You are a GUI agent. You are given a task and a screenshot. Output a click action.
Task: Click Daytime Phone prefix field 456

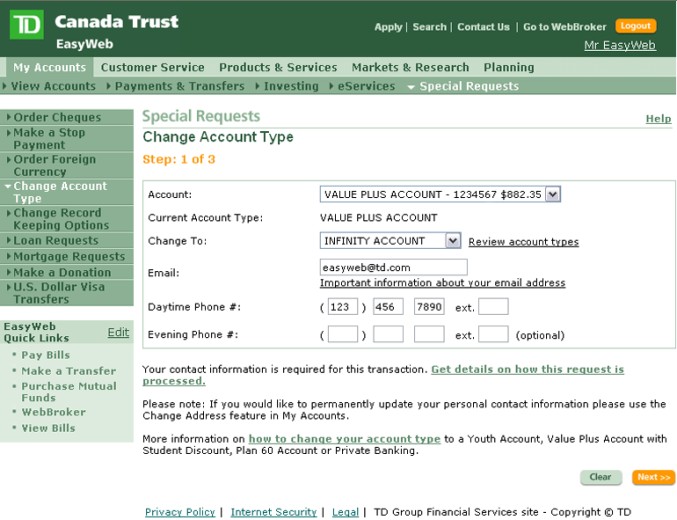point(388,307)
